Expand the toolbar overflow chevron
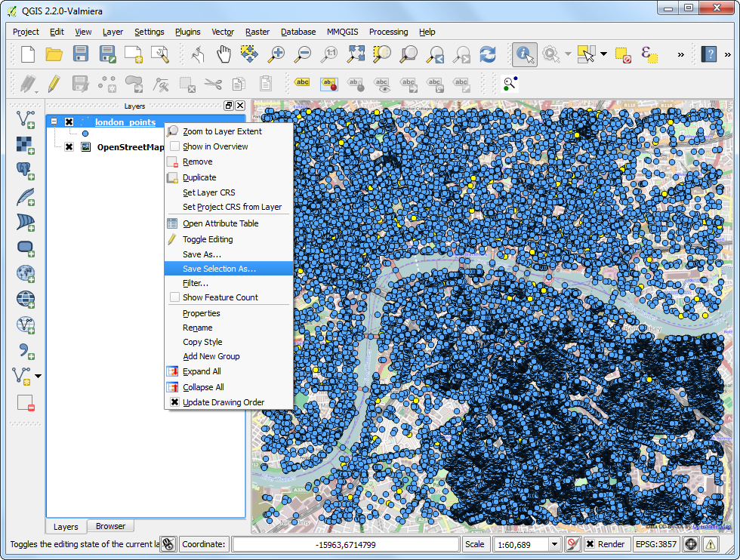Screen dimensions: 740x560 point(680,54)
